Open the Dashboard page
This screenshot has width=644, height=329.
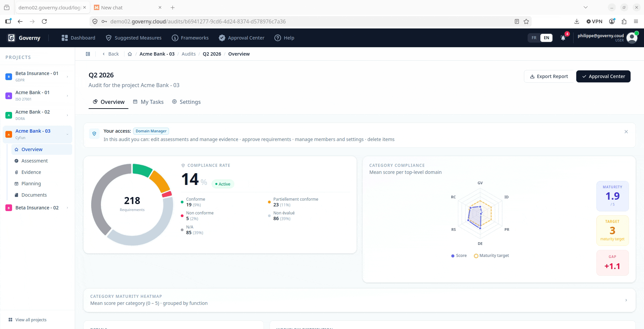pos(78,38)
